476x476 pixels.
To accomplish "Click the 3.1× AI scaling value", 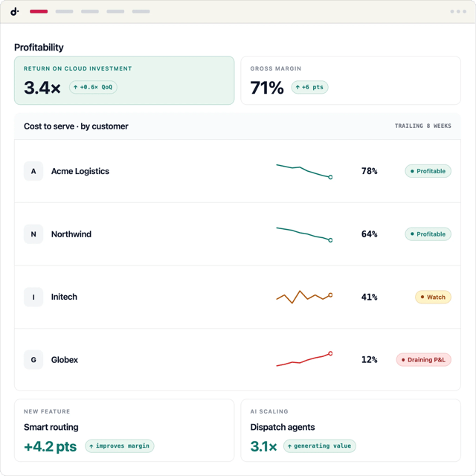I will 263,446.
